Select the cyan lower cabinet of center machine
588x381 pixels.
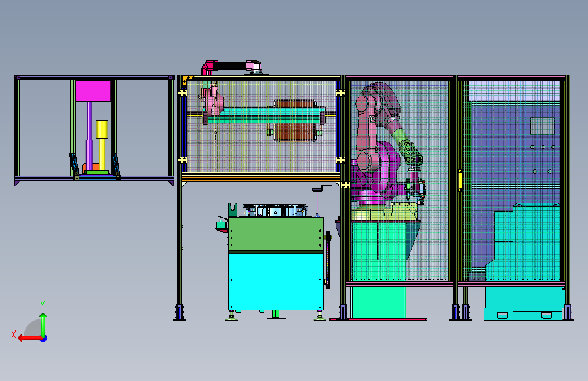(x=275, y=281)
